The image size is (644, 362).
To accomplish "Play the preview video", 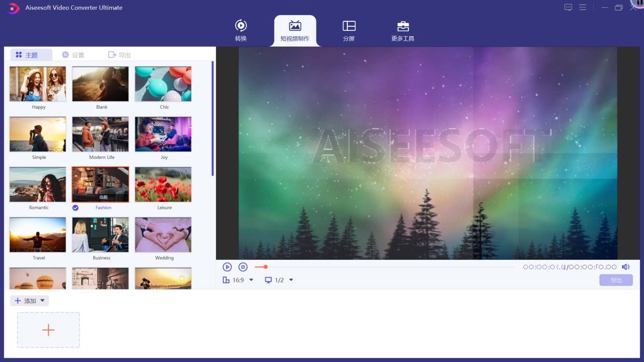I will 227,267.
